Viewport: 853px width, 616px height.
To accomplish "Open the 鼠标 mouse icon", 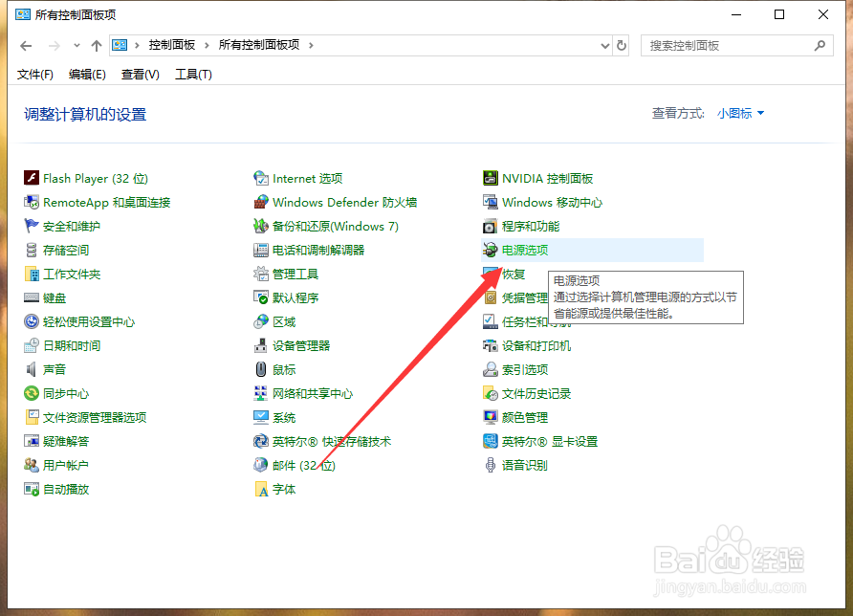I will coord(261,369).
